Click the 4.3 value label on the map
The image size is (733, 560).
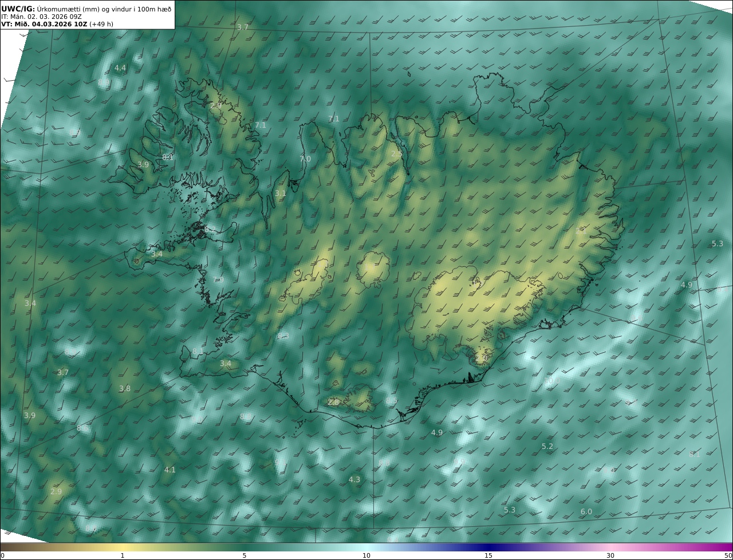click(x=354, y=479)
